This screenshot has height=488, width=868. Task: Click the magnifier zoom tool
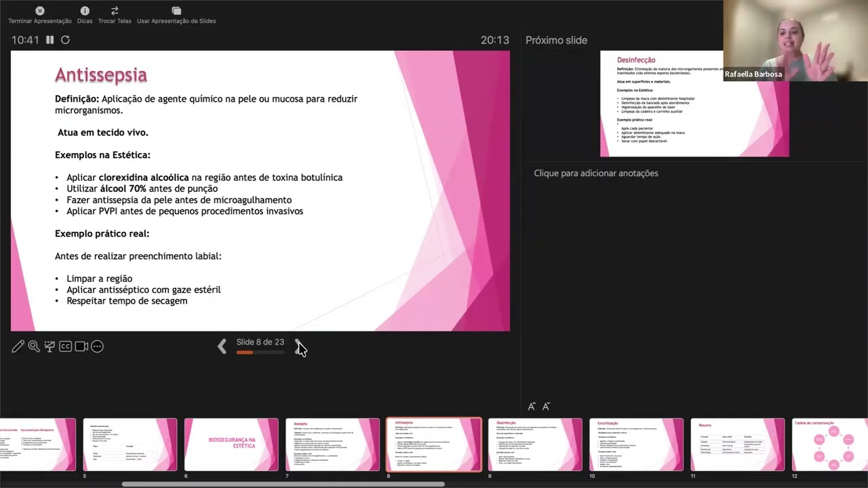click(33, 346)
